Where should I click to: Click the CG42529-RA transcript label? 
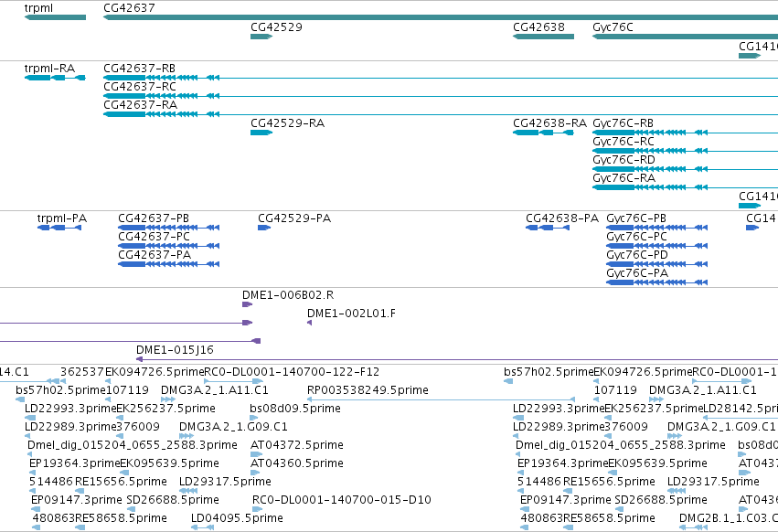tap(288, 123)
